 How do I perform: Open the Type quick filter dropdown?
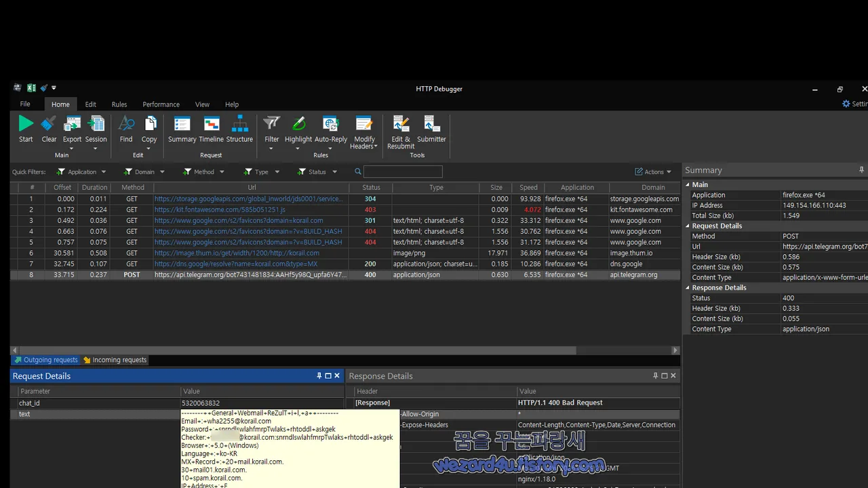point(262,172)
